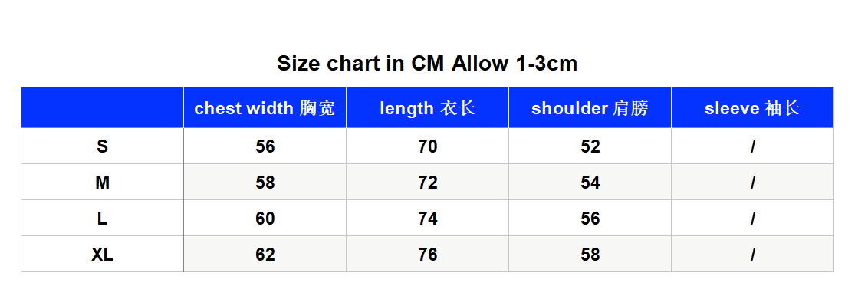Click length value 70 for size S
This screenshot has width=868, height=296.
[x=427, y=146]
